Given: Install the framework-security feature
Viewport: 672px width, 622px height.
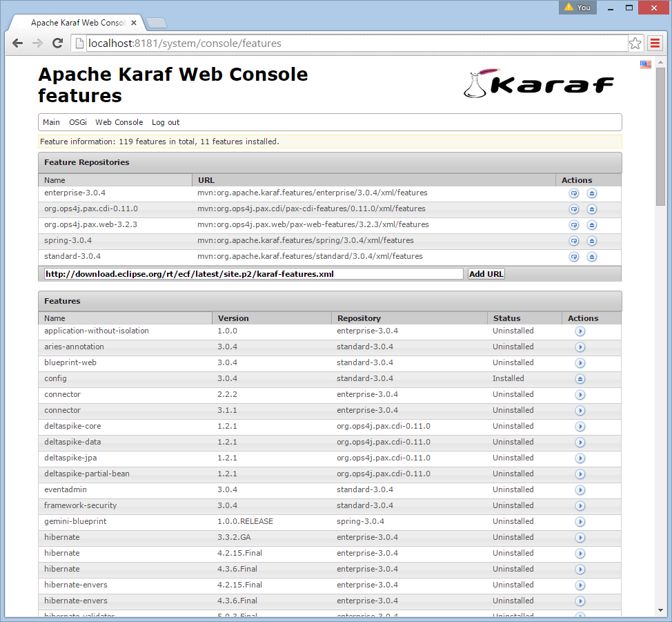Looking at the screenshot, I should coord(580,506).
